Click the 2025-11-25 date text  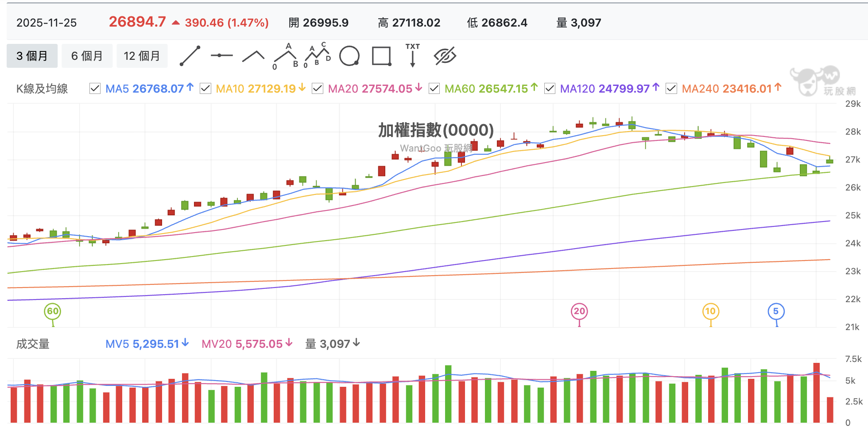tap(46, 23)
